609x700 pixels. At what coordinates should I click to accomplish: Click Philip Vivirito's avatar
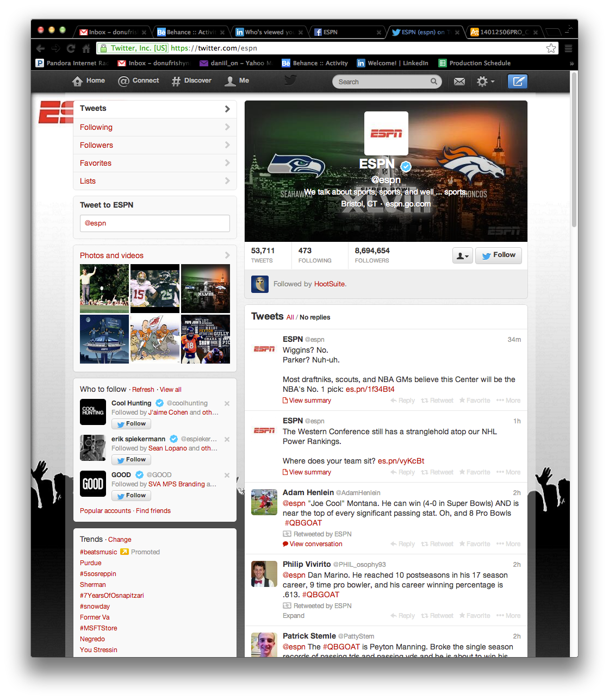264,573
